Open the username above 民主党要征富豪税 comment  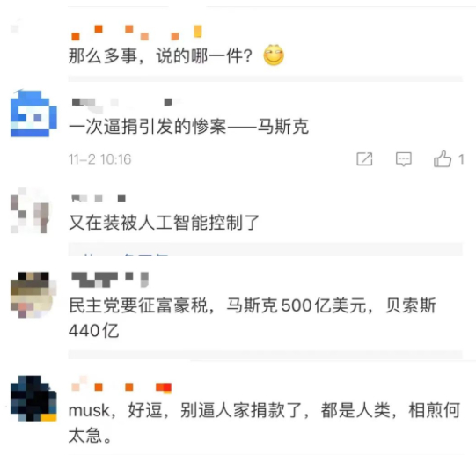click(x=110, y=280)
